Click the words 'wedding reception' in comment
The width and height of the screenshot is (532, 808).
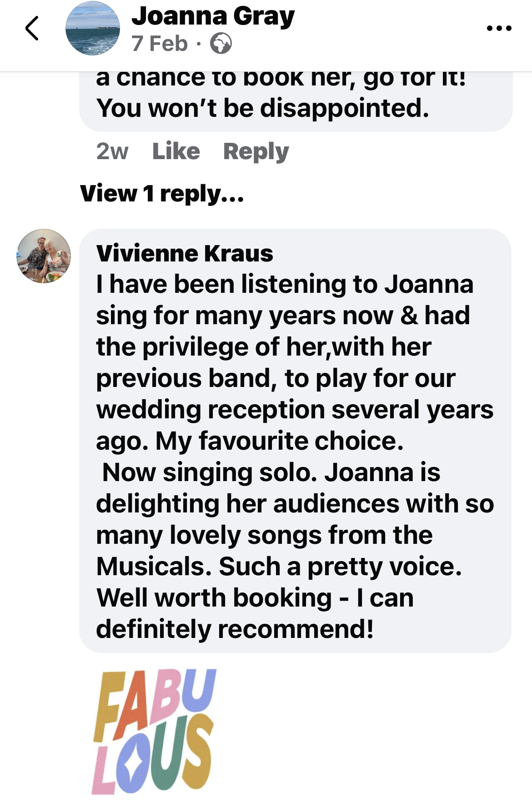coord(210,410)
